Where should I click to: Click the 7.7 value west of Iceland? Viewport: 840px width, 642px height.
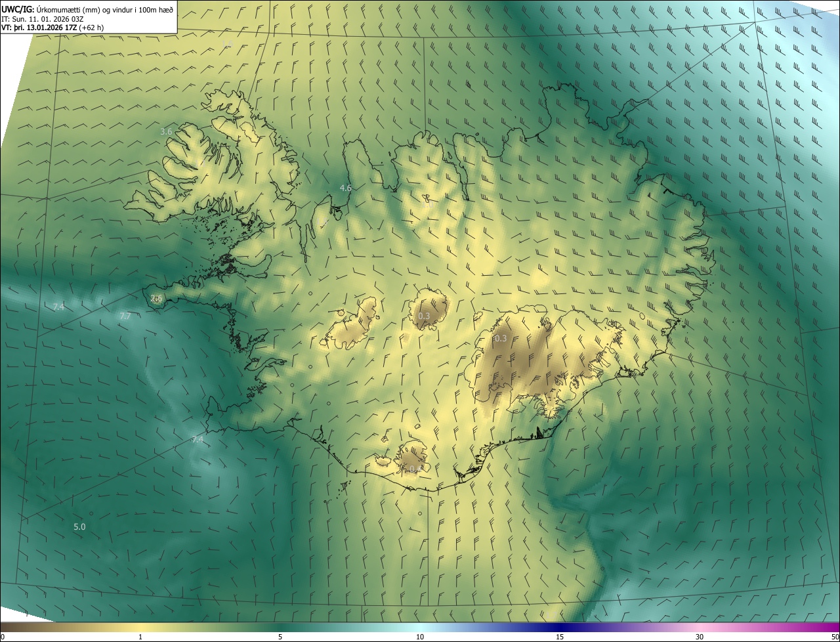[x=125, y=316]
